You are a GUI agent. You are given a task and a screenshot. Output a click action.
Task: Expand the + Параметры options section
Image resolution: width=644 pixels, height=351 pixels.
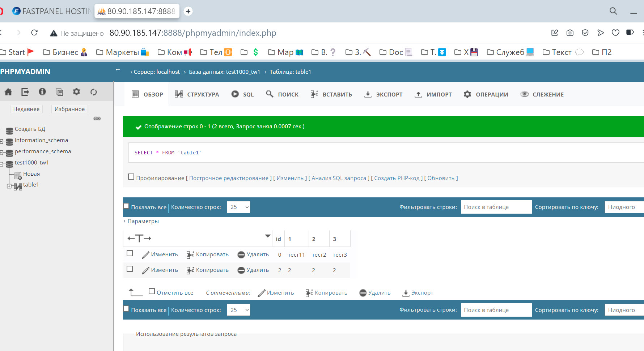[x=141, y=221]
